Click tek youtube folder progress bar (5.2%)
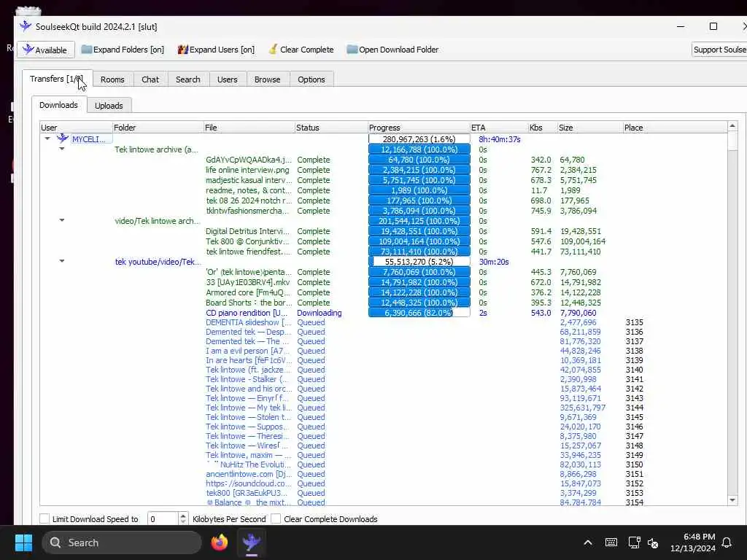The width and height of the screenshot is (747, 560). [419, 262]
